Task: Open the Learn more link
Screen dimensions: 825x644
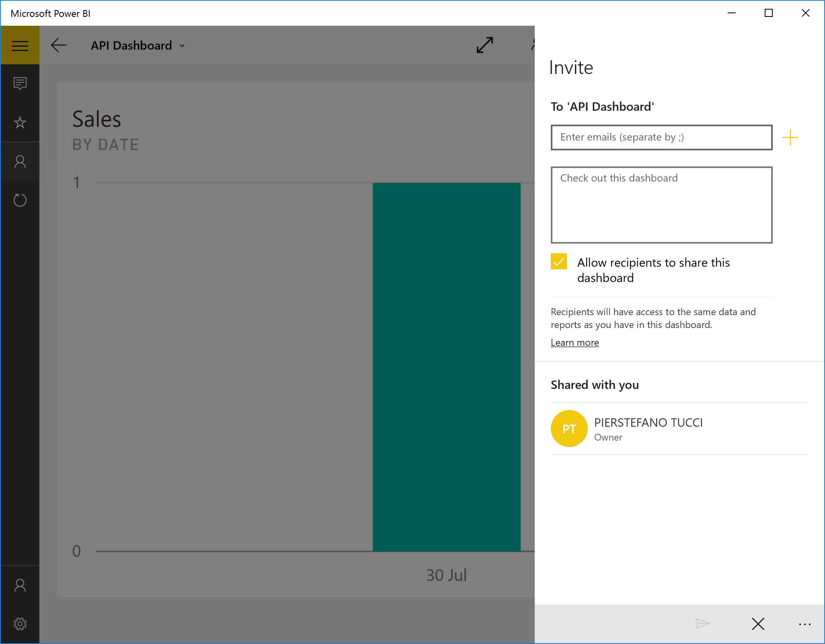Action: click(575, 342)
